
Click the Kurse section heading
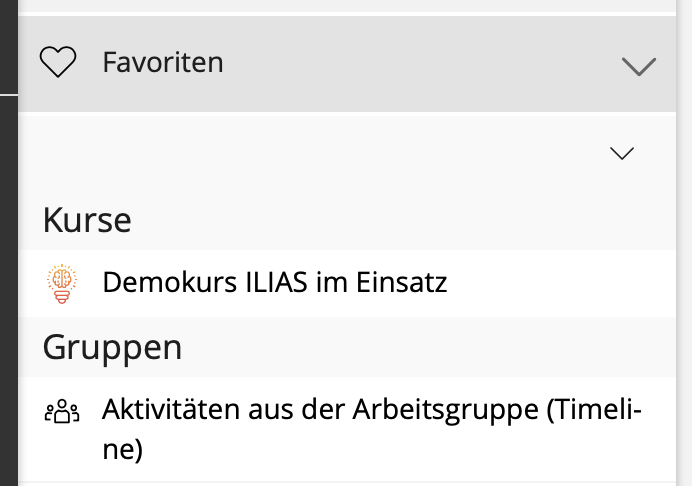[87, 220]
